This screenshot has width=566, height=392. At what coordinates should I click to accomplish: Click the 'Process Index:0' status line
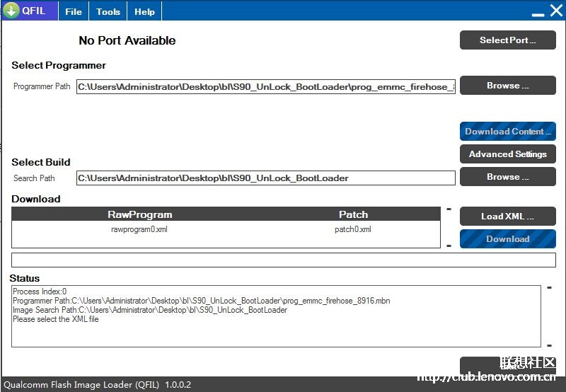40,292
